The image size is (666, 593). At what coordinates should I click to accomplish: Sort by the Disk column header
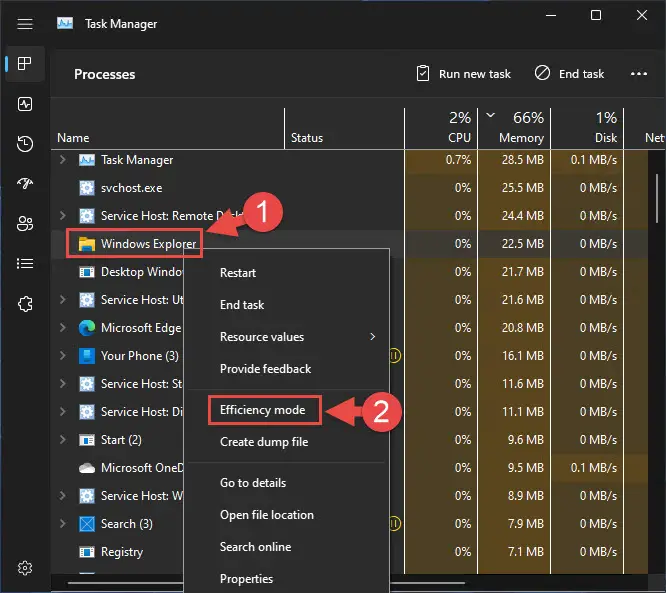(x=587, y=129)
